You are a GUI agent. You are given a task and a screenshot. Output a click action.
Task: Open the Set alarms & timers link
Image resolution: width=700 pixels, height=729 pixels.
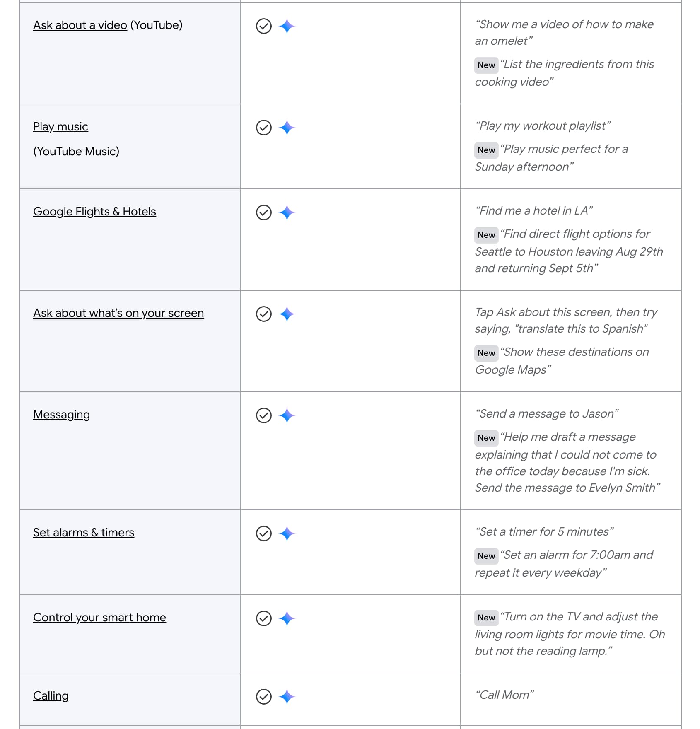tap(84, 533)
